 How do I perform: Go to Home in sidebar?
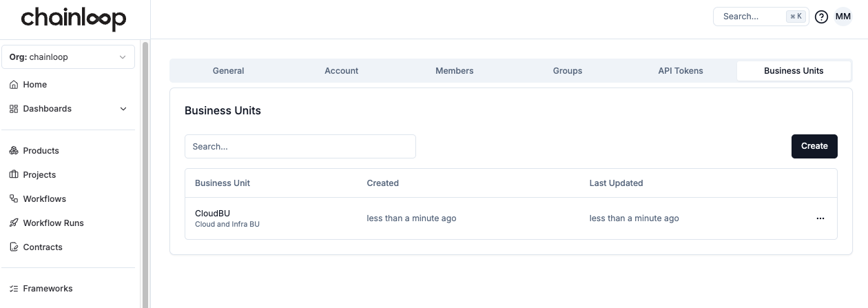pos(35,85)
